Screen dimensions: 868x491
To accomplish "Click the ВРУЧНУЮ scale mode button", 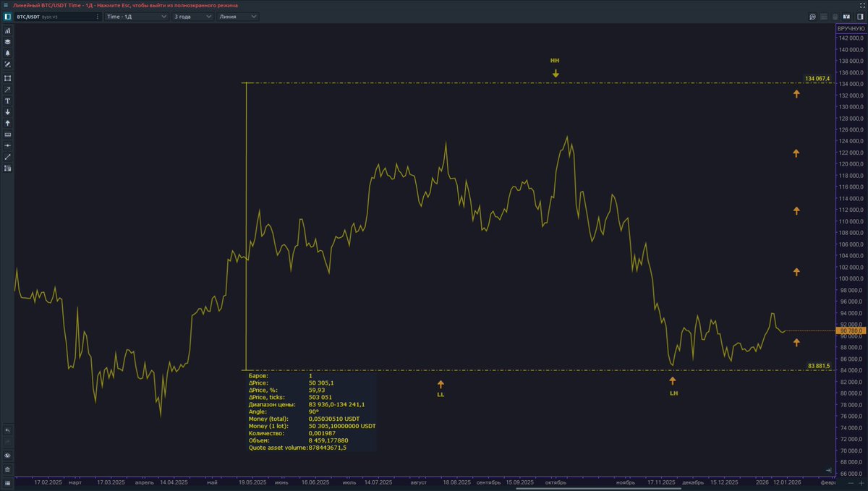I will coord(851,28).
